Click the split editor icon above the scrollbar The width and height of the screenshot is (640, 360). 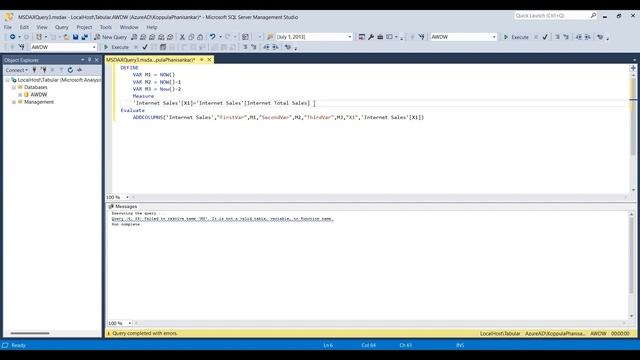[633, 68]
